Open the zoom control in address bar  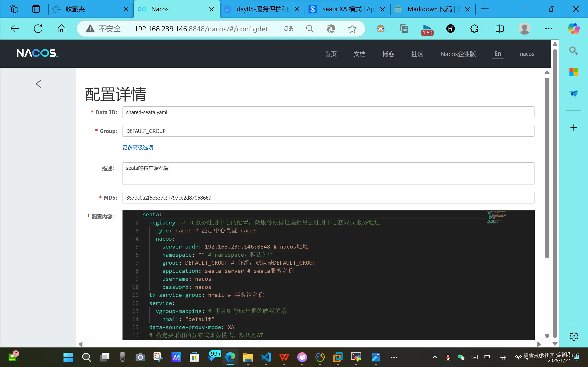coord(310,29)
